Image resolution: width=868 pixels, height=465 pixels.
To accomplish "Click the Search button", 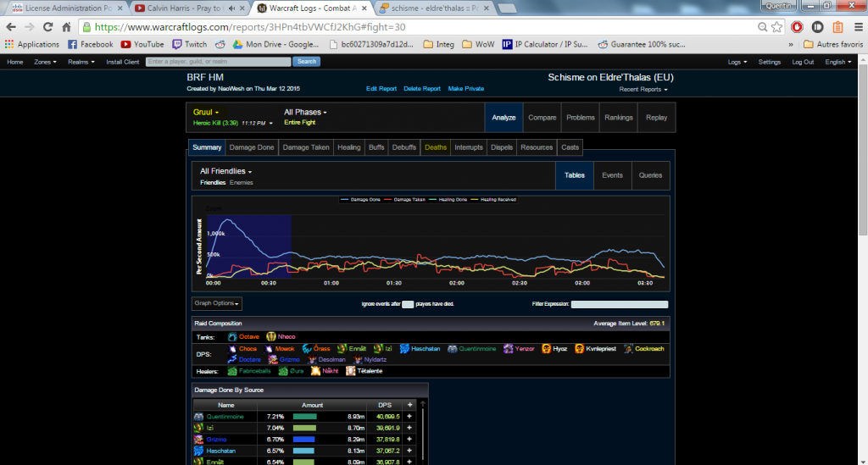I will tap(307, 62).
